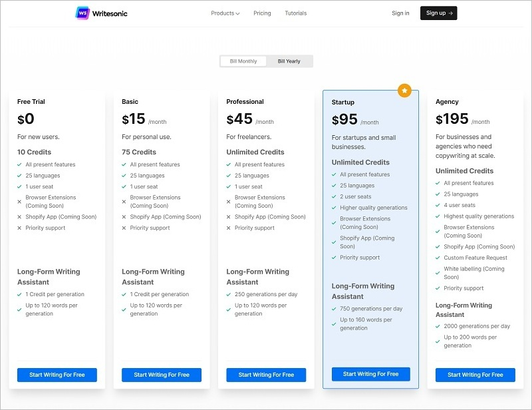Expand the Products dropdown menu
This screenshot has width=532, height=410.
pos(225,13)
